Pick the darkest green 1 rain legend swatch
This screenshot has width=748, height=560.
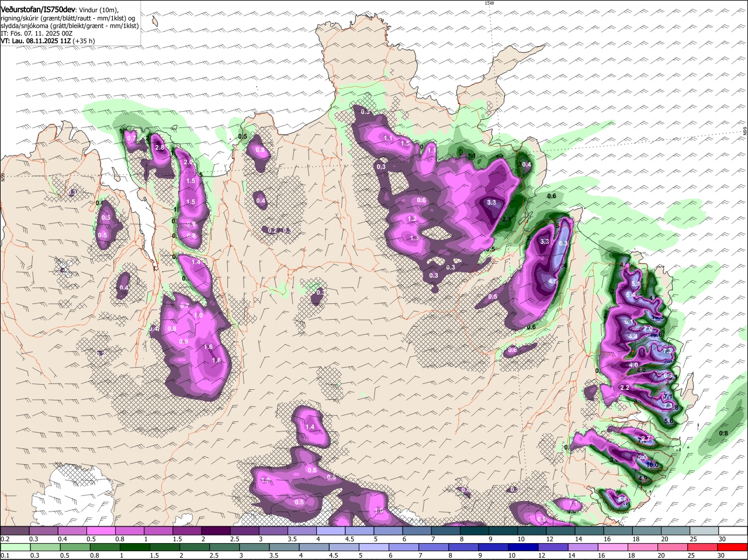[136, 547]
